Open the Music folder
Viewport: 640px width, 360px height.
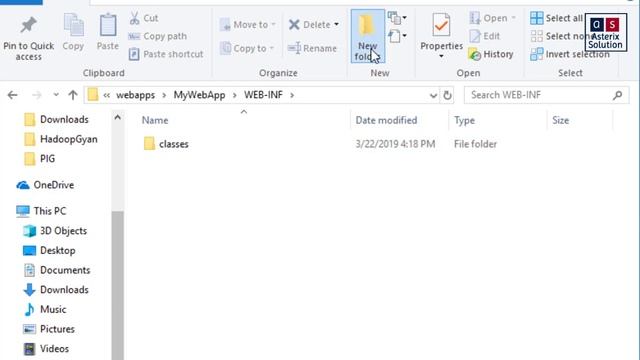(x=45, y=309)
